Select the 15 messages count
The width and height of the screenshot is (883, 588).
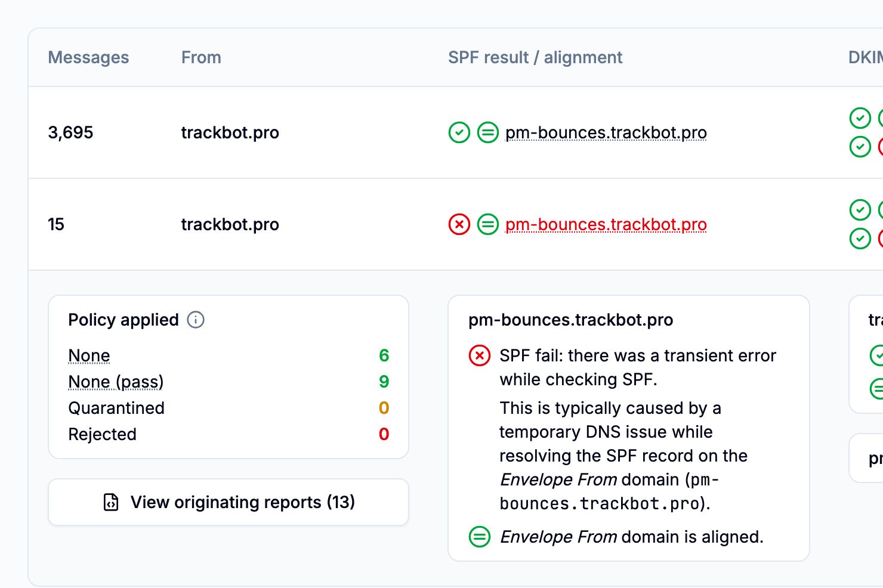tap(56, 224)
